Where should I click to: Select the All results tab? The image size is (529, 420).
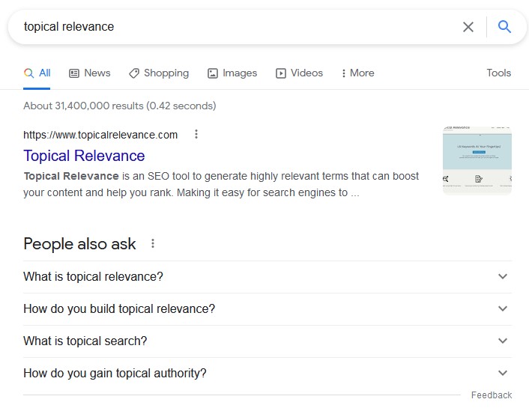(x=37, y=73)
